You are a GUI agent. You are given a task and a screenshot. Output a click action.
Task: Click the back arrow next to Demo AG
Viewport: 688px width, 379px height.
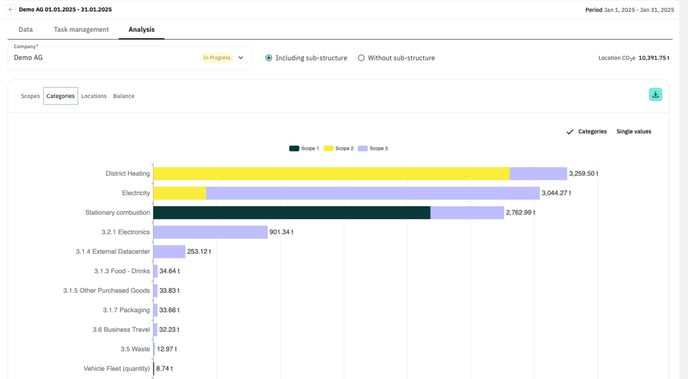(x=11, y=9)
